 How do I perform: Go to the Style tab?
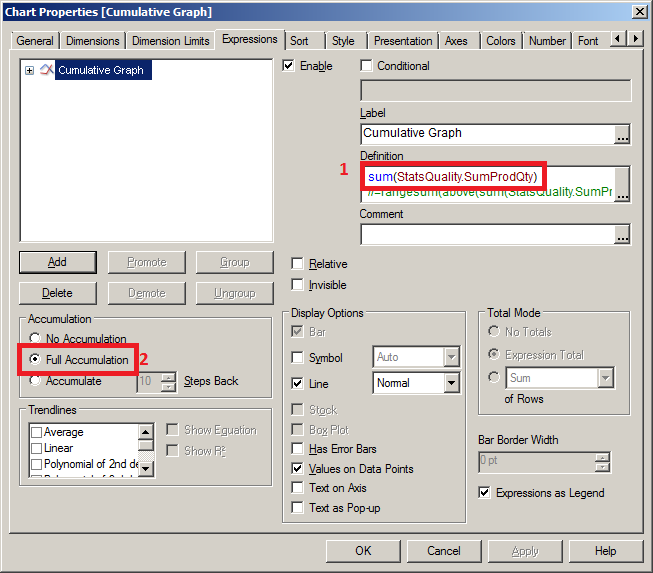click(343, 41)
